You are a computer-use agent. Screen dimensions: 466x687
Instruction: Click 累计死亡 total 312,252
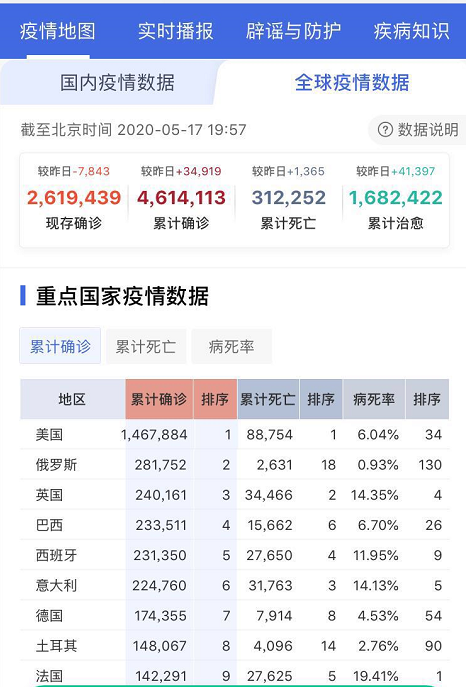(289, 198)
